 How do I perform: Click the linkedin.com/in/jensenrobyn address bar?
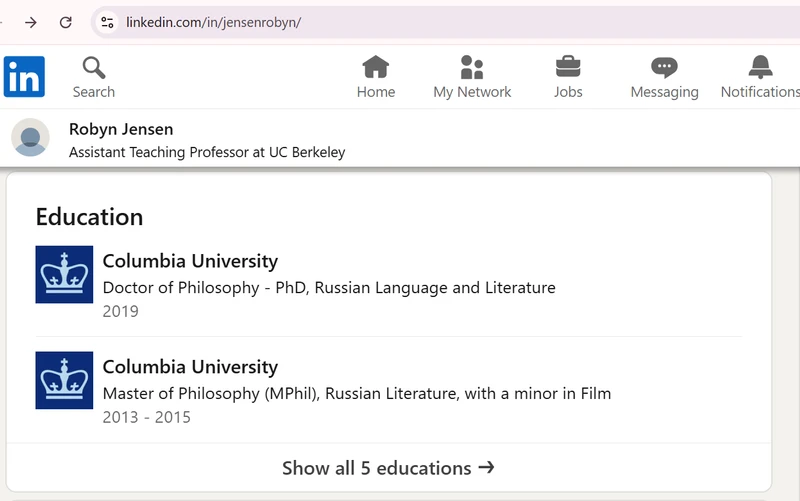click(x=444, y=22)
